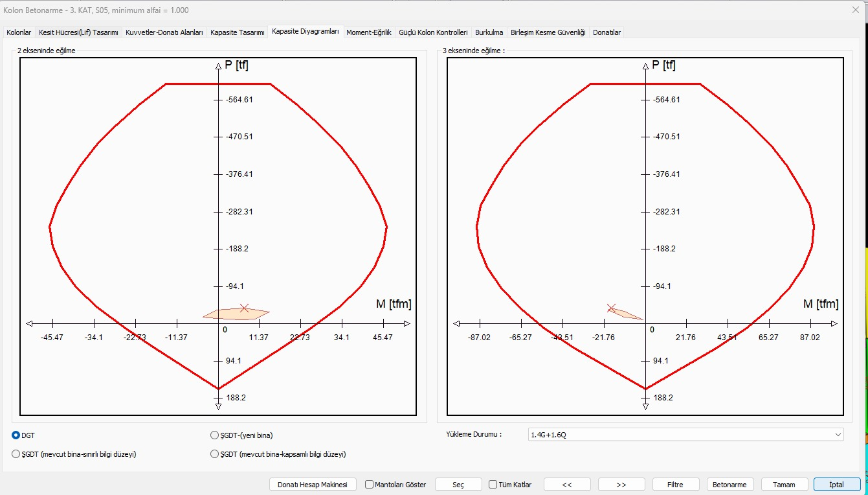Image resolution: width=868 pixels, height=495 pixels.
Task: Open the Birleşim Kesme Güvenliği tab
Action: 548,32
